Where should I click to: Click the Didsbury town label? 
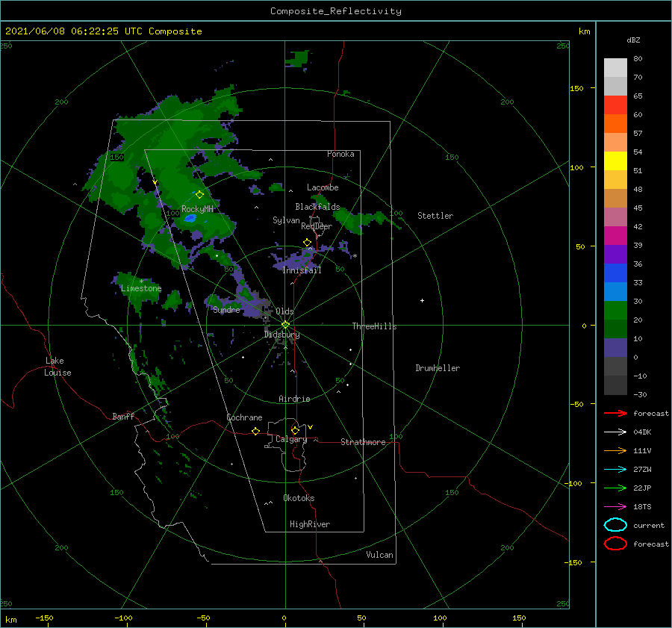[x=281, y=335]
